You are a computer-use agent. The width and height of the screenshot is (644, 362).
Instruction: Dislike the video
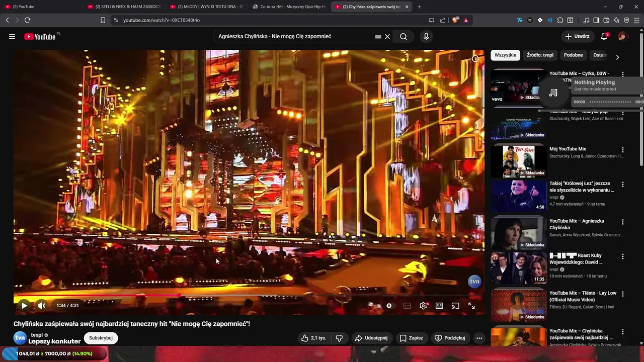(339, 338)
